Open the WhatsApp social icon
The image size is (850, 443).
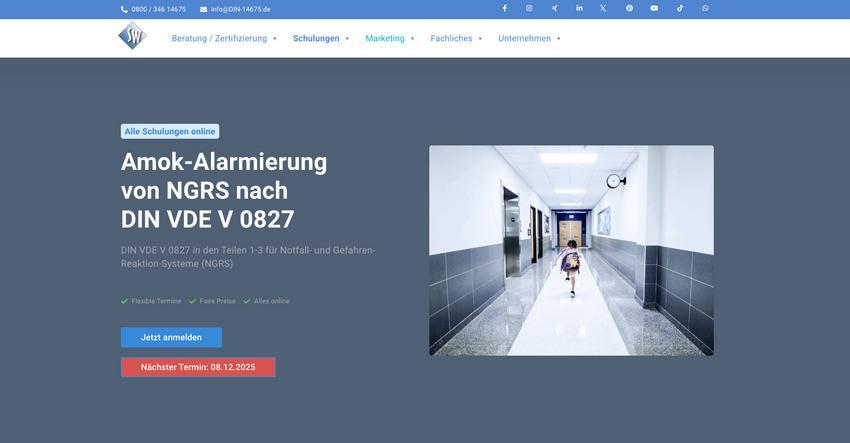tap(705, 8)
